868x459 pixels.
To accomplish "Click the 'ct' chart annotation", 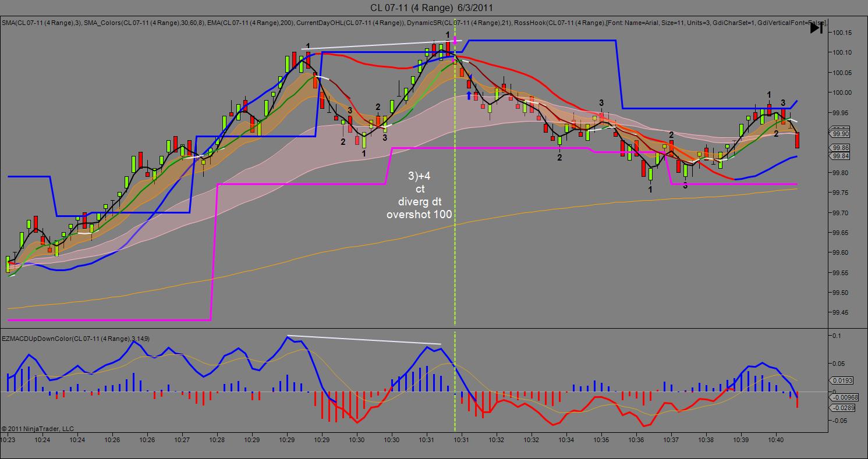I will (x=420, y=190).
